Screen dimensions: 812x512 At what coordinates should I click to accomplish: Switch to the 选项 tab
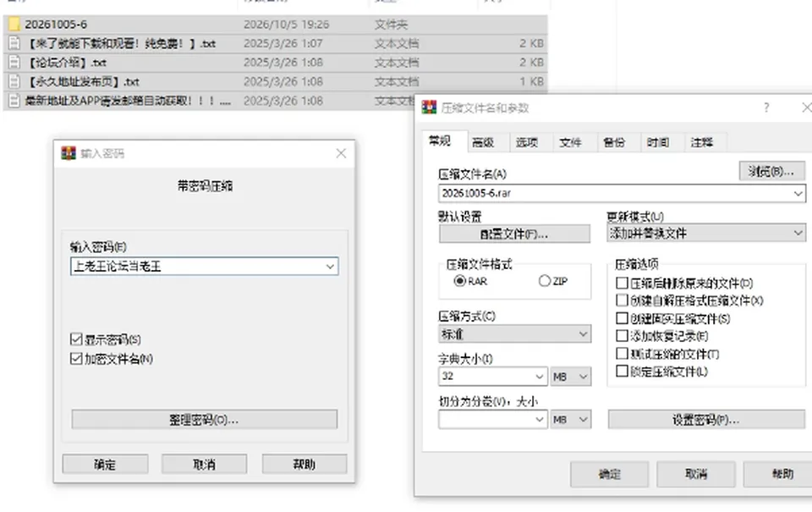pyautogui.click(x=527, y=142)
